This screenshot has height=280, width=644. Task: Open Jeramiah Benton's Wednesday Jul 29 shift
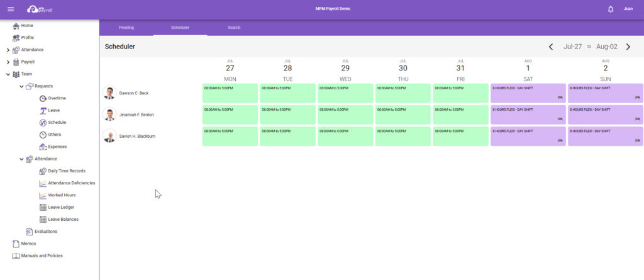345,115
